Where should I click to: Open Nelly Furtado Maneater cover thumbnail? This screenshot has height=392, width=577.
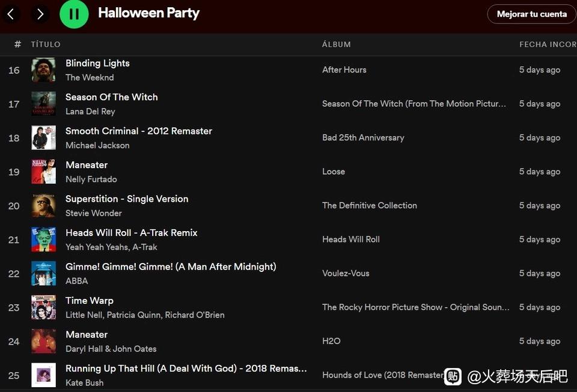(43, 172)
